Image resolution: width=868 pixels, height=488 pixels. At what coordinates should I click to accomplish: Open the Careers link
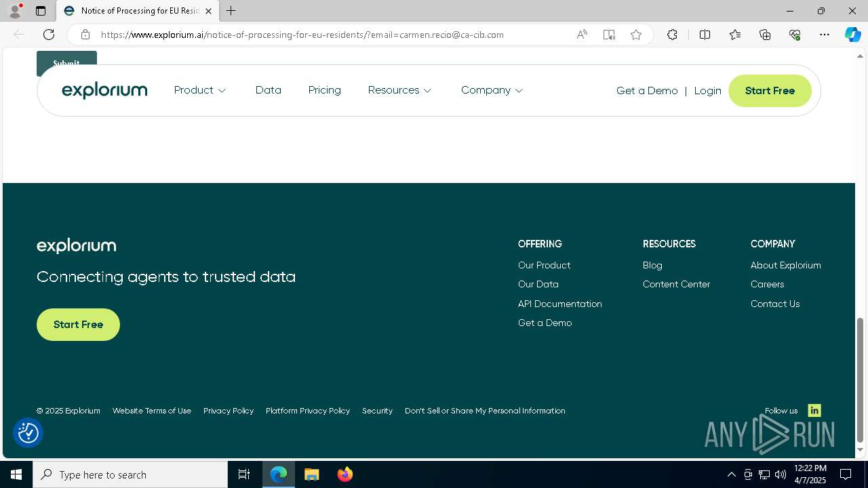pyautogui.click(x=767, y=285)
